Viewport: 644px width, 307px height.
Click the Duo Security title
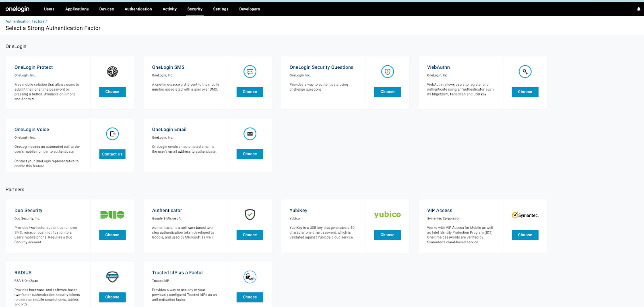tap(28, 210)
